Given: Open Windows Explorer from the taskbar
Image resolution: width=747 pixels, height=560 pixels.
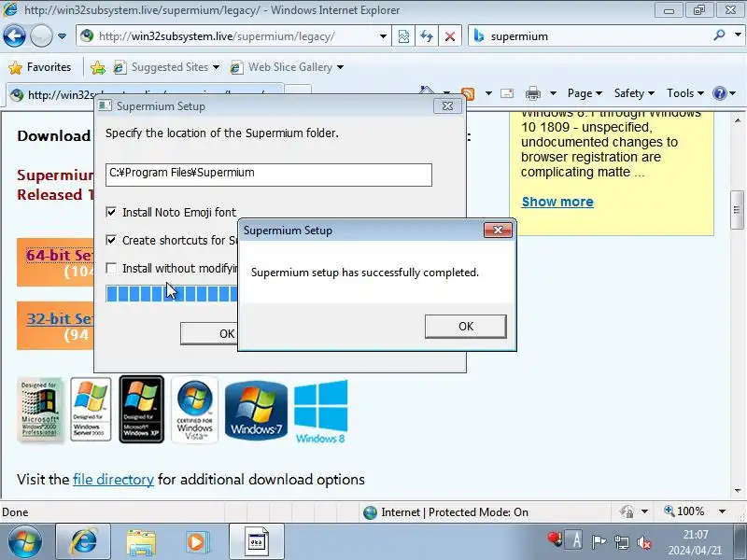Looking at the screenshot, I should (x=141, y=542).
